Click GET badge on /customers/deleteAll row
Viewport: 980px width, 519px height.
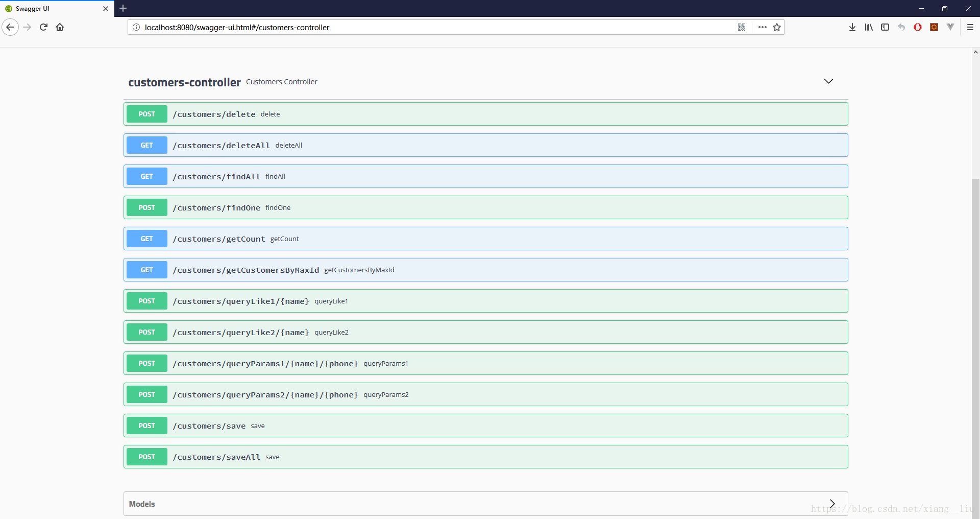coord(147,145)
